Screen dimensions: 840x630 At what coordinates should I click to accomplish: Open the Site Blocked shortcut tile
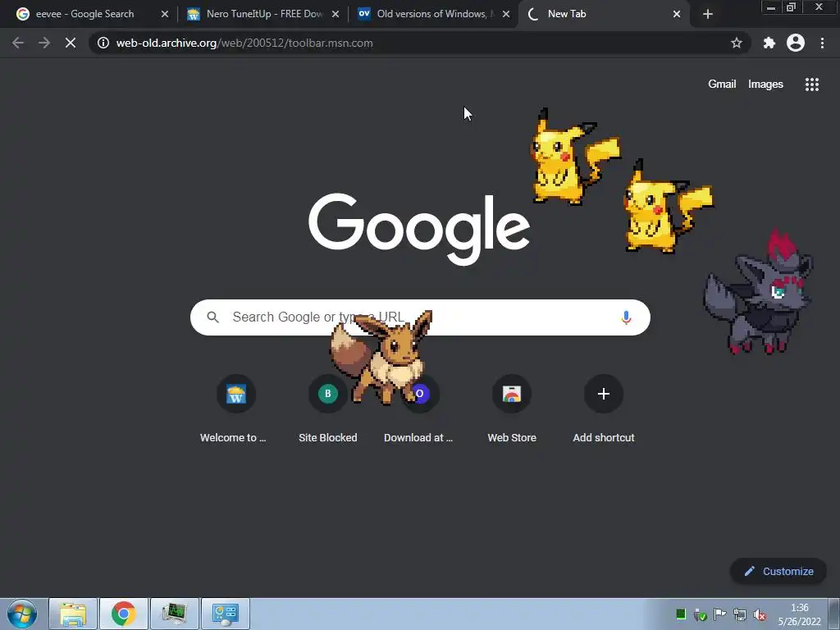328,394
